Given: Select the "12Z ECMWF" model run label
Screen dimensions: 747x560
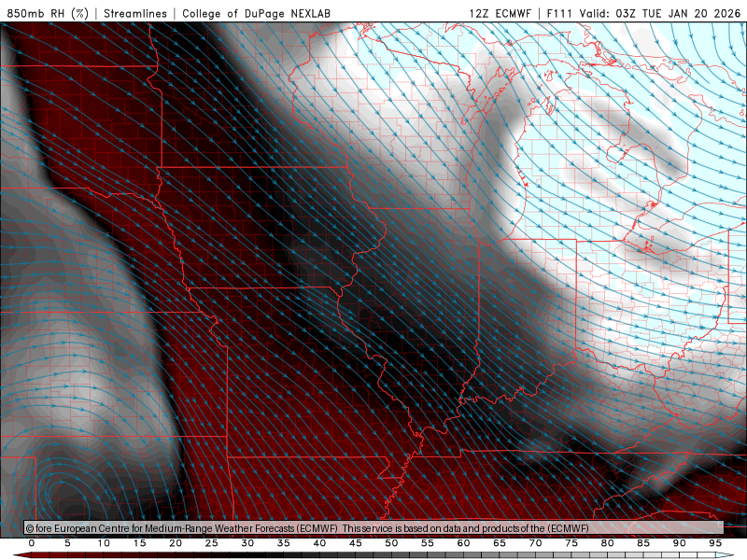Looking at the screenshot, I should point(500,13).
